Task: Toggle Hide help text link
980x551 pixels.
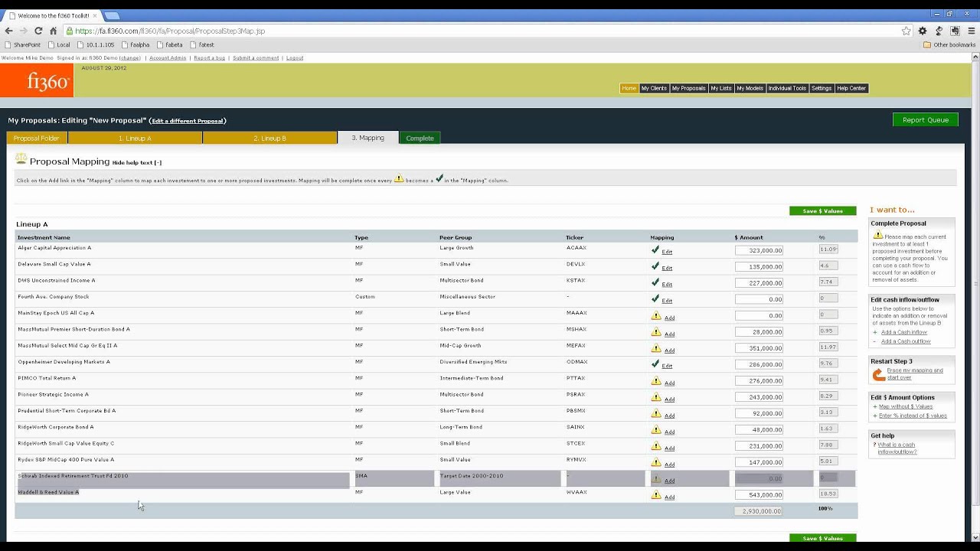Action: (x=137, y=162)
